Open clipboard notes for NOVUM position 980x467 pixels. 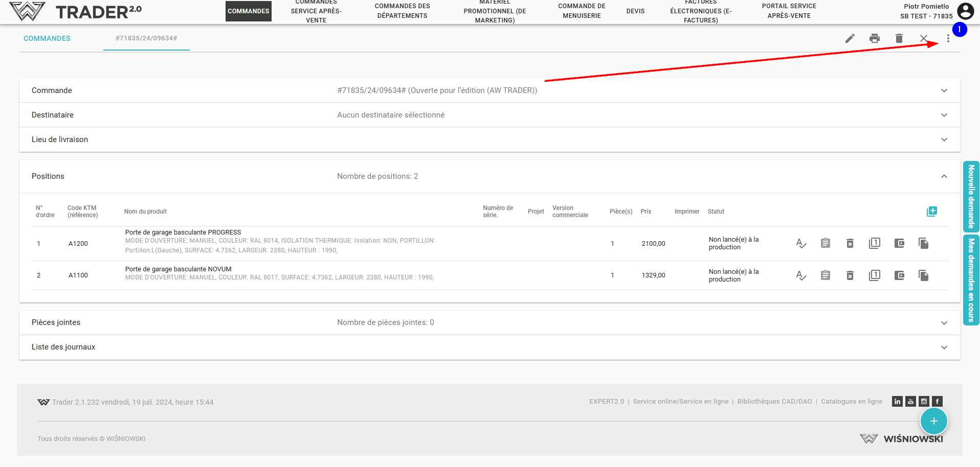coord(825,276)
